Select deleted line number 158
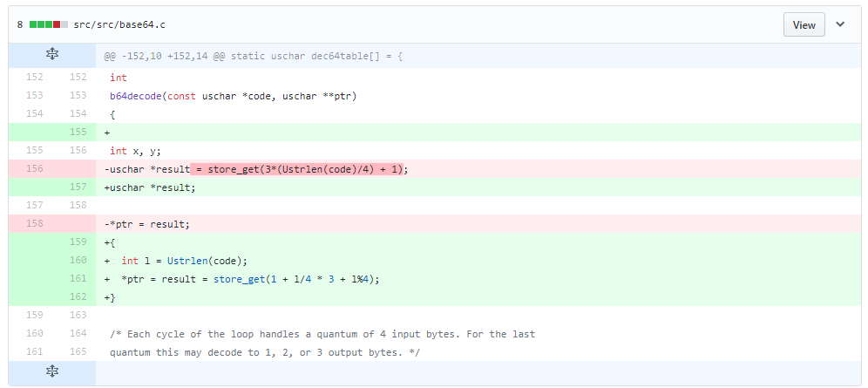The image size is (868, 388). coord(34,224)
